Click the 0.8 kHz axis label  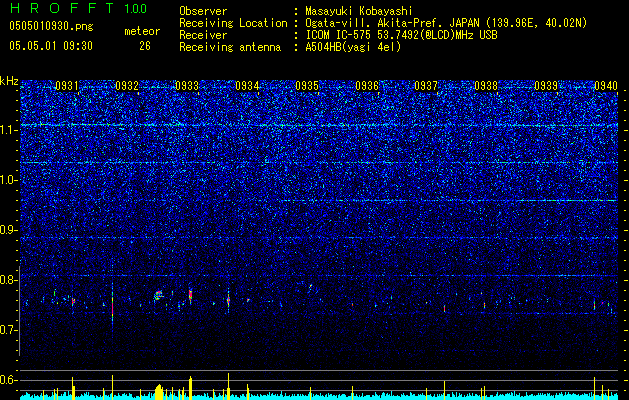(9, 280)
